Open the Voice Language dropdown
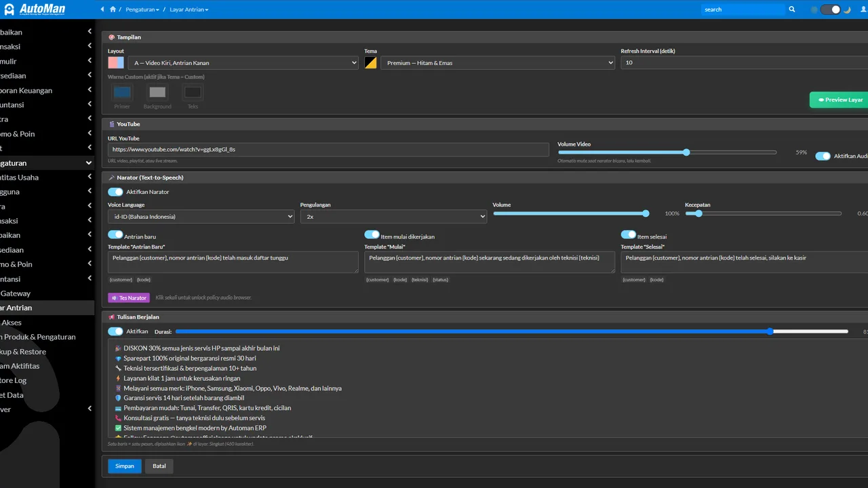868x488 pixels. coord(201,216)
